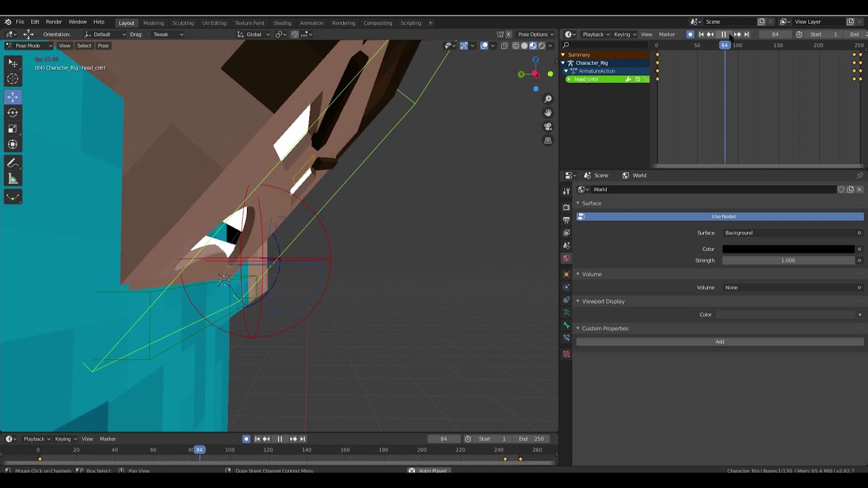Select the Scale tool in the viewport toolbar
The image size is (868, 488).
[12, 129]
